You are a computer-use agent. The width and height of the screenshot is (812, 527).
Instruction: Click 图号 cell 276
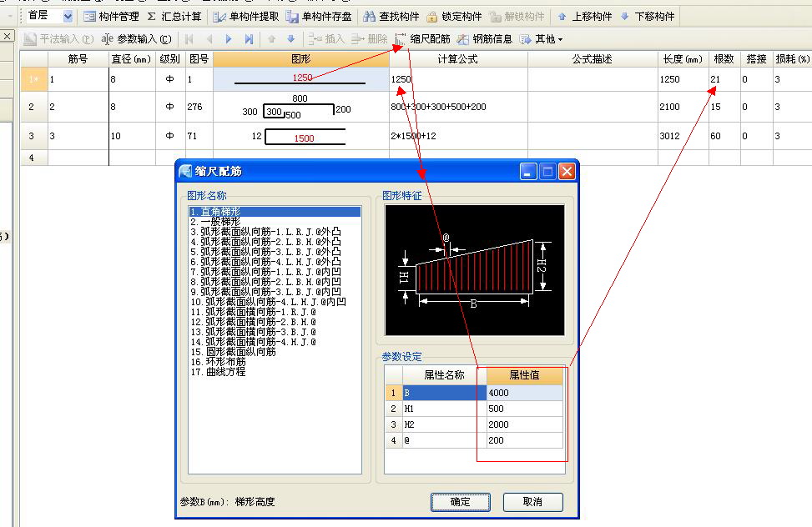coord(199,107)
